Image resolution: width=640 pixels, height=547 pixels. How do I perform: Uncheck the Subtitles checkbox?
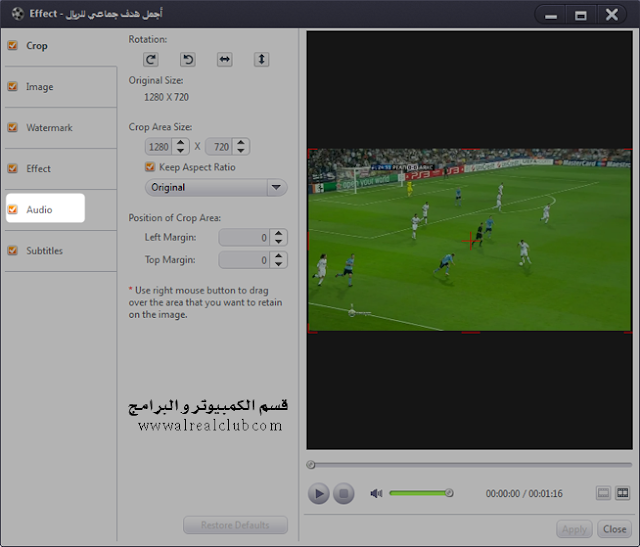(13, 250)
